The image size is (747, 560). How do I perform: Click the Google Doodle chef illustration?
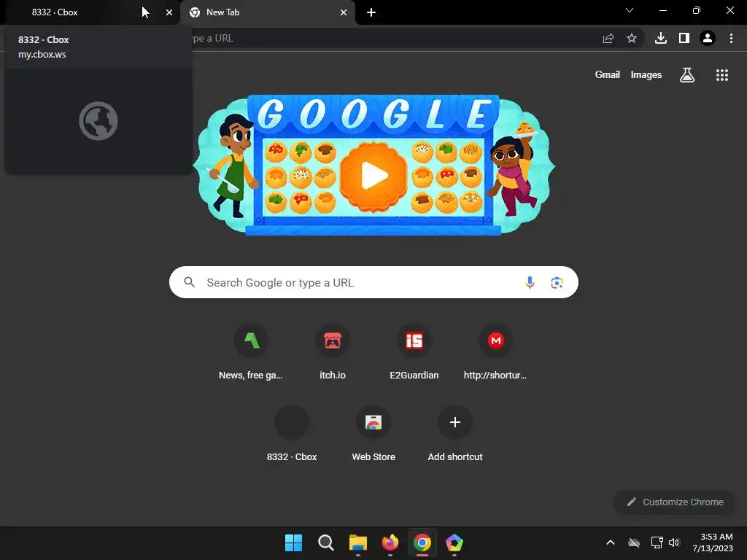click(x=233, y=164)
